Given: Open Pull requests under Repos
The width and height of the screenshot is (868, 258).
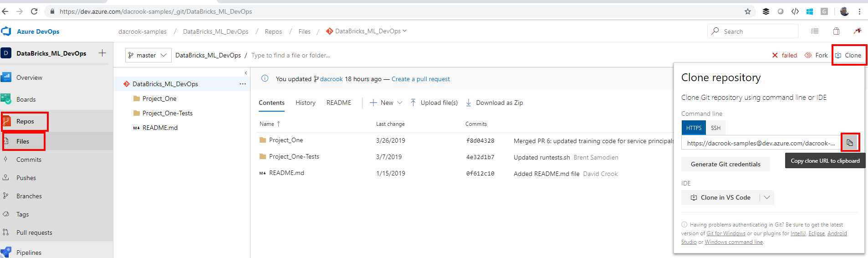Looking at the screenshot, I should (34, 232).
